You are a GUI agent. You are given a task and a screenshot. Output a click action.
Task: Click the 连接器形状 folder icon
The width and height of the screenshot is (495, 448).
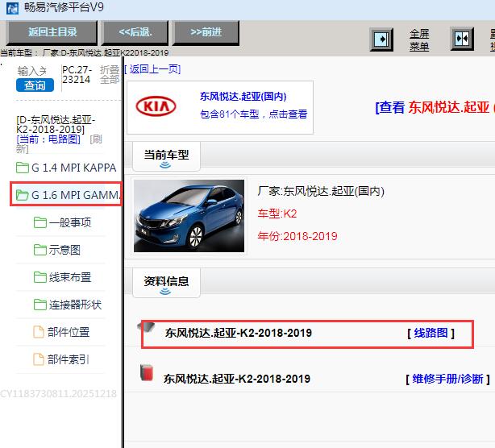40,305
